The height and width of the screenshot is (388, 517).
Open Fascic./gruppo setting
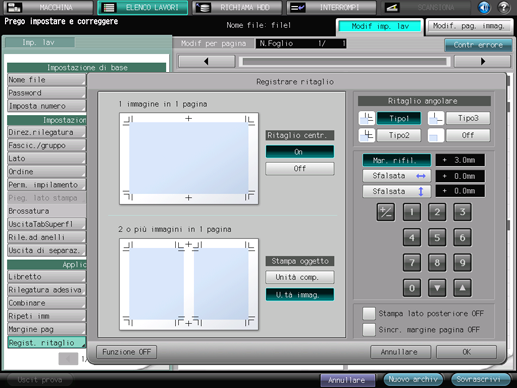[x=46, y=145]
